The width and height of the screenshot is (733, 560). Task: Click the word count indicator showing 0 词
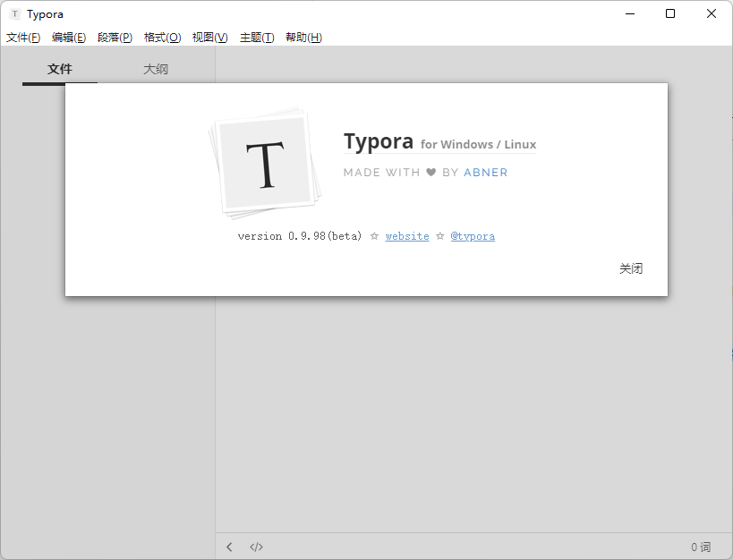pyautogui.click(x=702, y=547)
